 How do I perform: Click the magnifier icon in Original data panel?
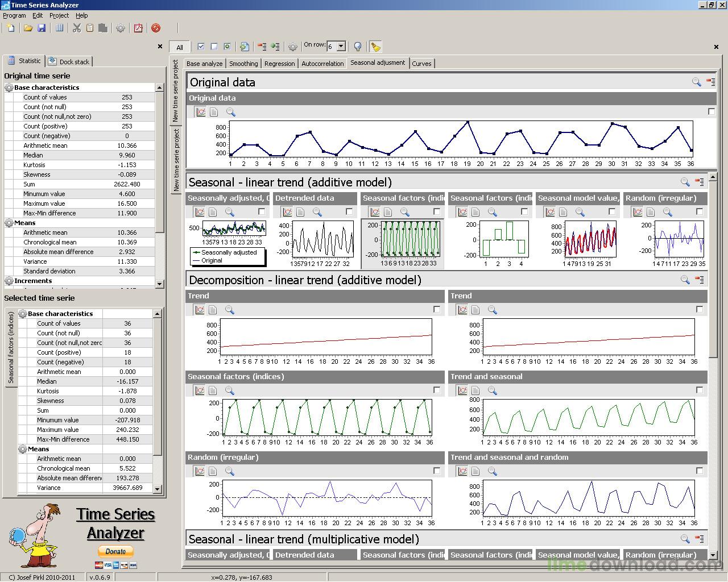click(231, 111)
